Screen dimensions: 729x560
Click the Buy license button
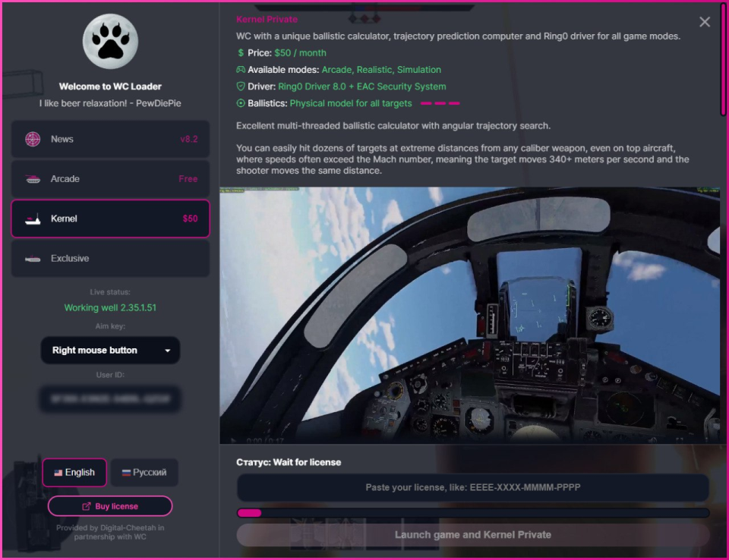point(110,506)
